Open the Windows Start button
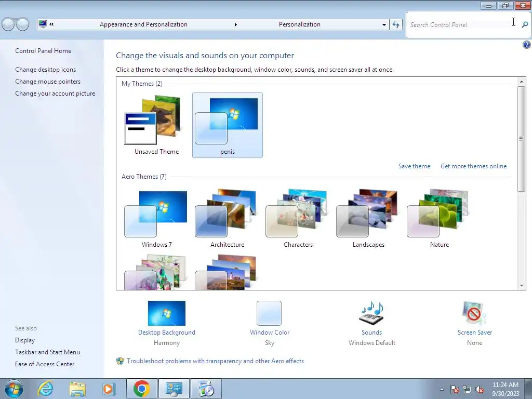This screenshot has width=532, height=399. [x=14, y=389]
